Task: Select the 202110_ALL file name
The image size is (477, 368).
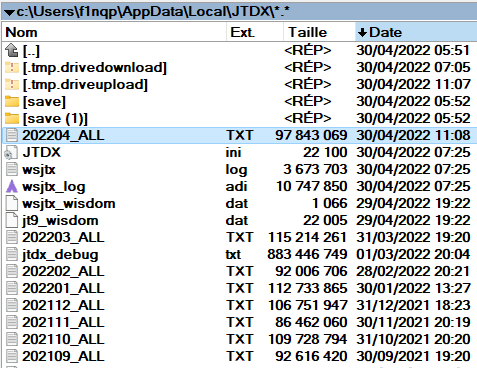Action: pyautogui.click(x=63, y=339)
